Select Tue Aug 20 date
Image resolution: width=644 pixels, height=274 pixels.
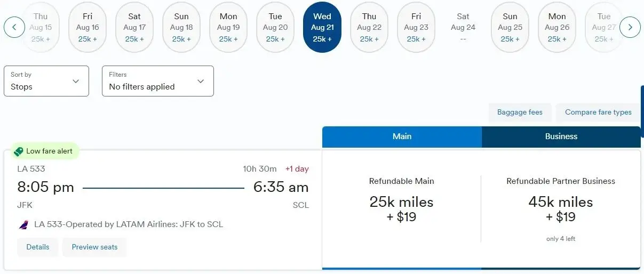point(275,27)
